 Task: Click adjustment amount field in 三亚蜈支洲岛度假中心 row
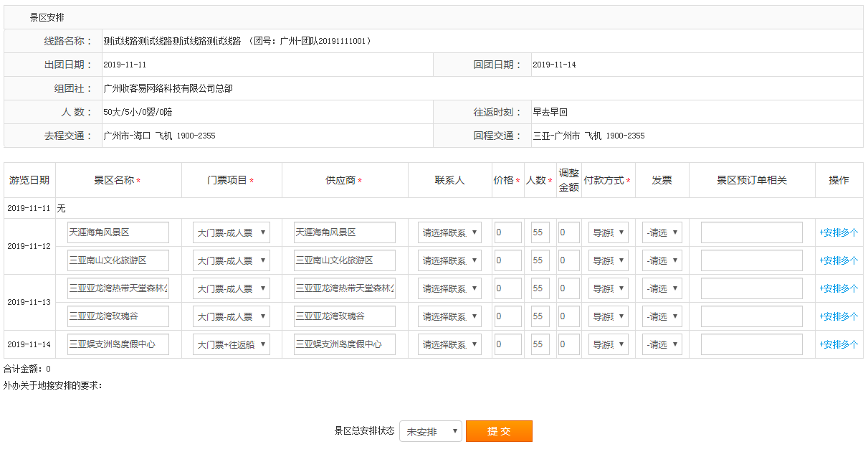[568, 344]
